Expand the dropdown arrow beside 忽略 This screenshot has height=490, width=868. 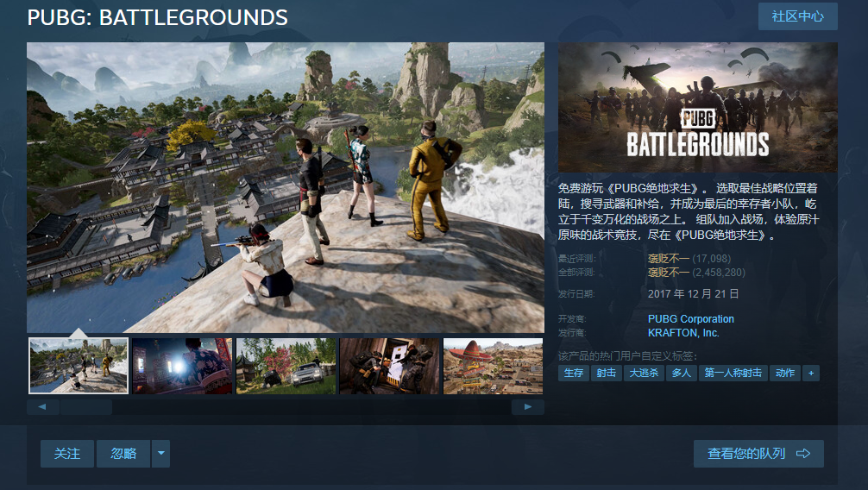tap(161, 454)
